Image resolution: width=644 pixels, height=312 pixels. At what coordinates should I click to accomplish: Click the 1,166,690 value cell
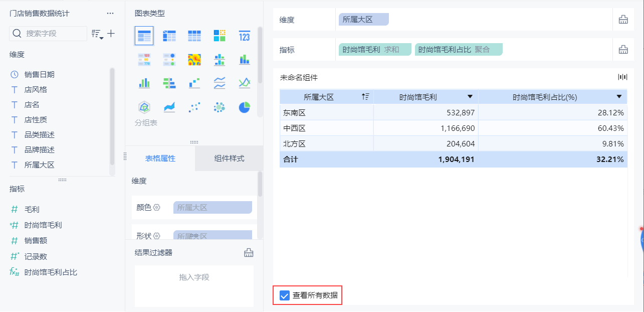point(426,128)
